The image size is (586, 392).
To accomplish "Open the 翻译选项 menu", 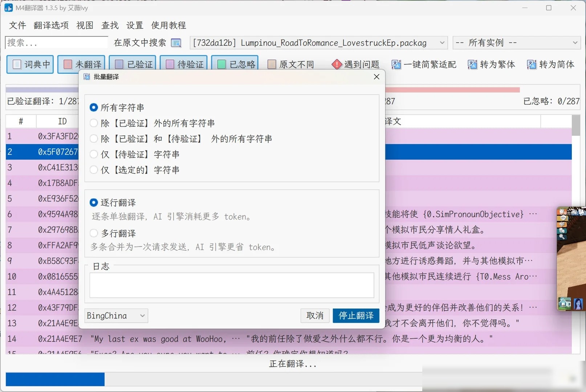I will pyautogui.click(x=51, y=25).
